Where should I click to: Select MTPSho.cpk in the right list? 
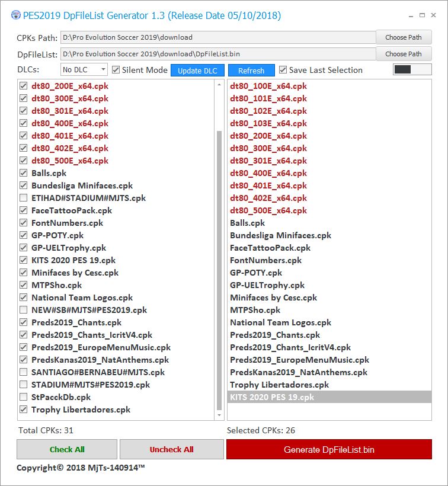[329, 309]
